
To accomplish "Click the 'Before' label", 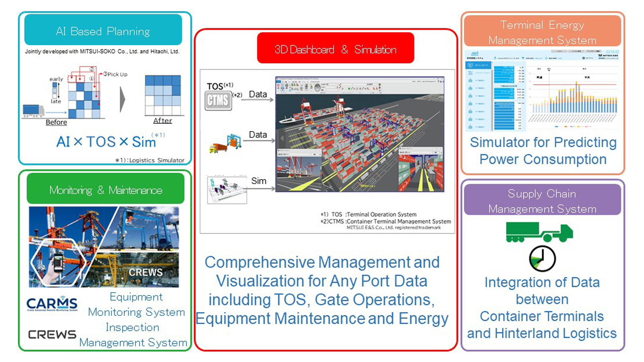I will 56,122.
